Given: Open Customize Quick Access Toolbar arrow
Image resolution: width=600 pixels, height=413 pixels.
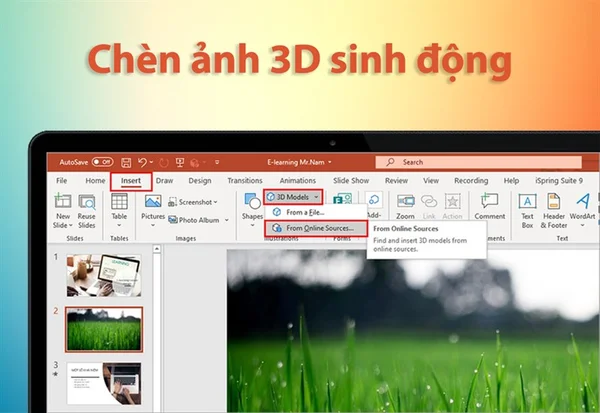Looking at the screenshot, I should [x=217, y=162].
